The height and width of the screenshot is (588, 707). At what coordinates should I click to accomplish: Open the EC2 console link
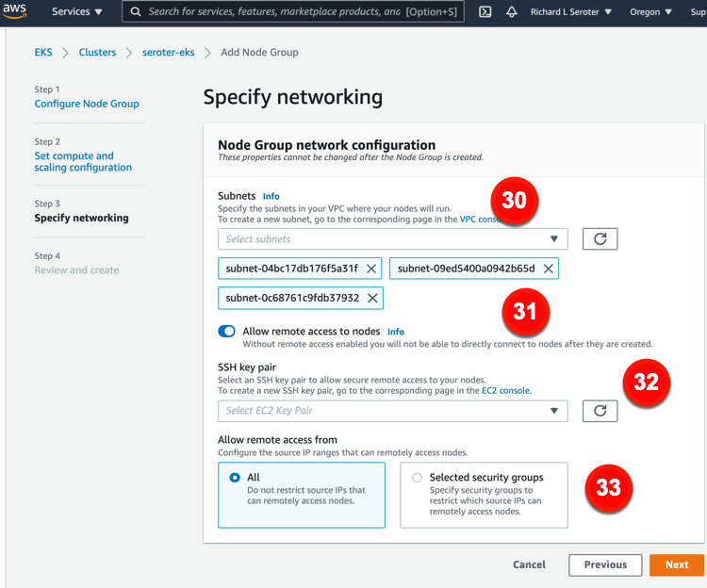(507, 390)
